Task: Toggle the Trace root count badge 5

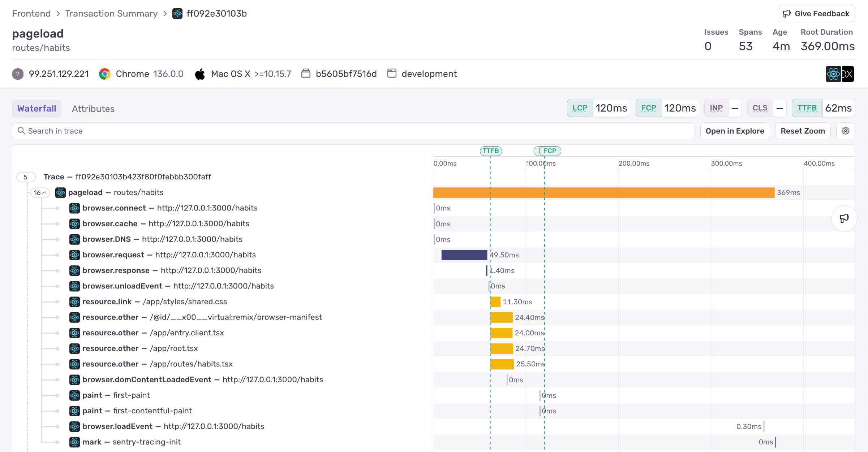Action: 25,177
